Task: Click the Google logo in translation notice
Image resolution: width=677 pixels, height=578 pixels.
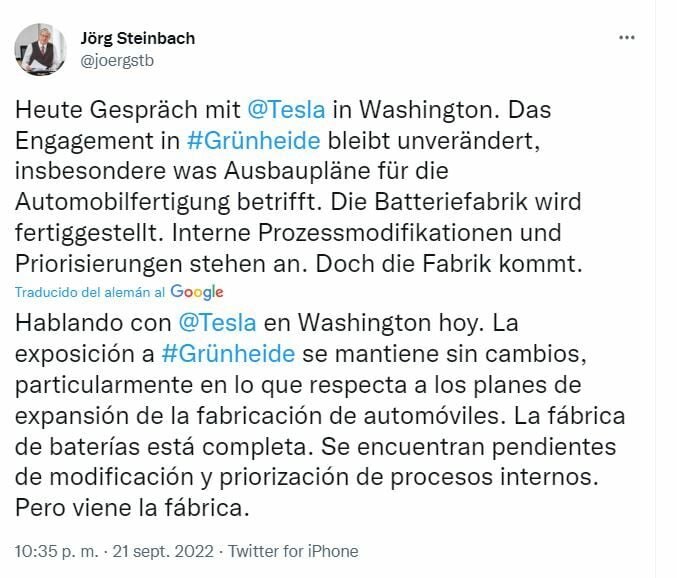Action: (x=197, y=292)
